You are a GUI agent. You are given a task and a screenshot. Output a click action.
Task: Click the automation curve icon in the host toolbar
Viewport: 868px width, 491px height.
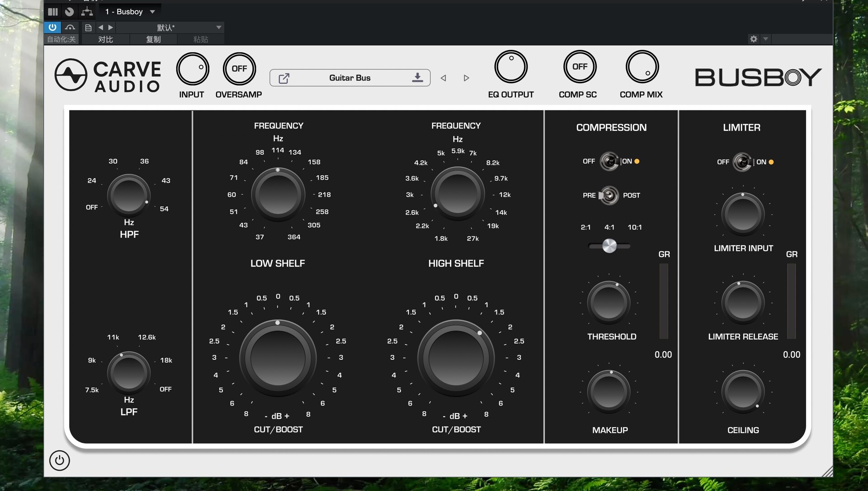pyautogui.click(x=70, y=28)
